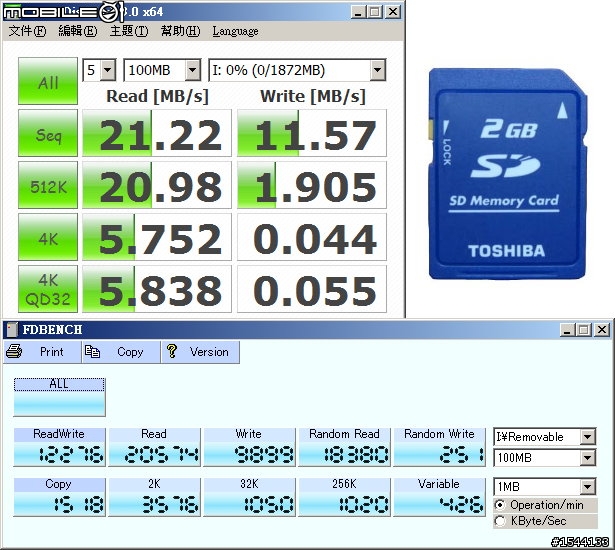The height and width of the screenshot is (550, 615).
Task: Close the FDBENCH window
Action: (x=602, y=330)
